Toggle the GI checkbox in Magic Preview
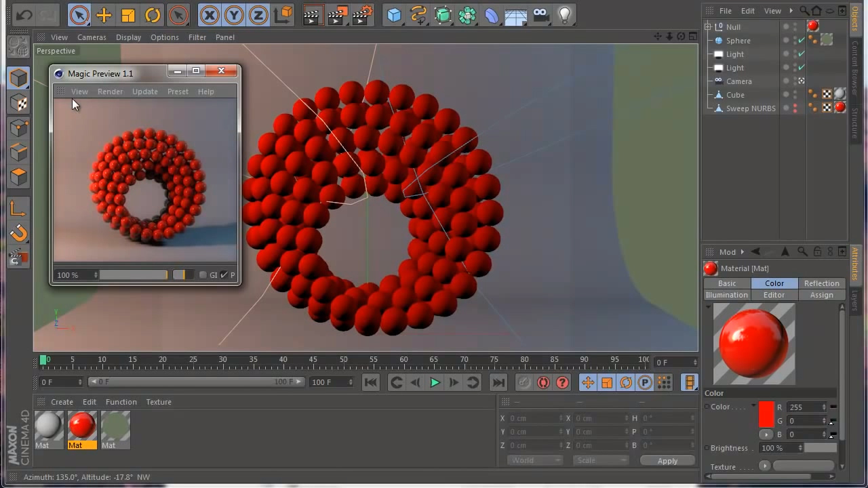 (x=203, y=274)
